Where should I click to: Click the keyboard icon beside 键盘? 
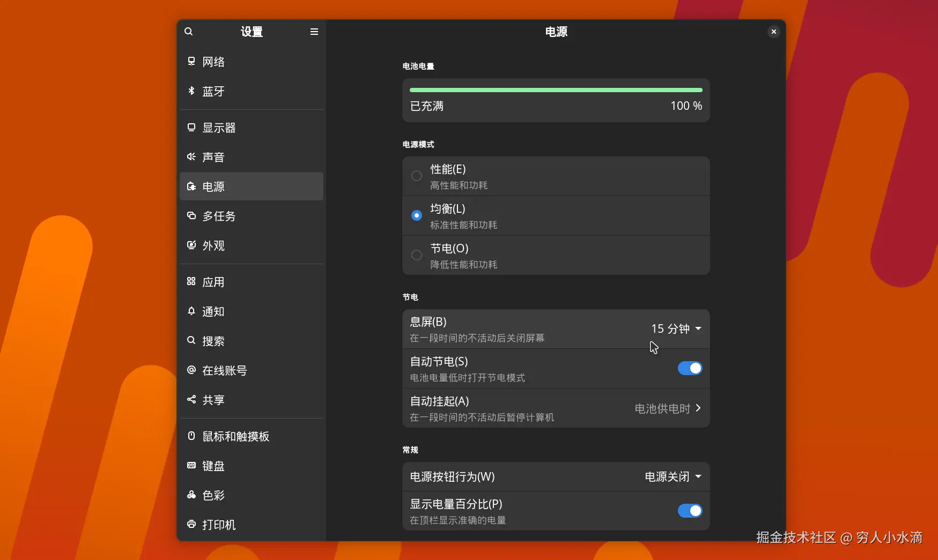click(x=191, y=465)
